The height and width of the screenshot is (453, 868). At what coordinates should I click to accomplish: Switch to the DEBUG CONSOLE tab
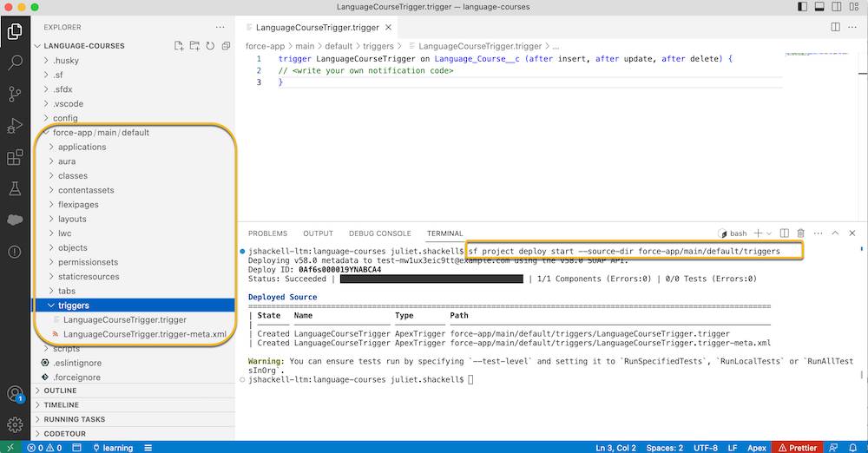click(380, 233)
